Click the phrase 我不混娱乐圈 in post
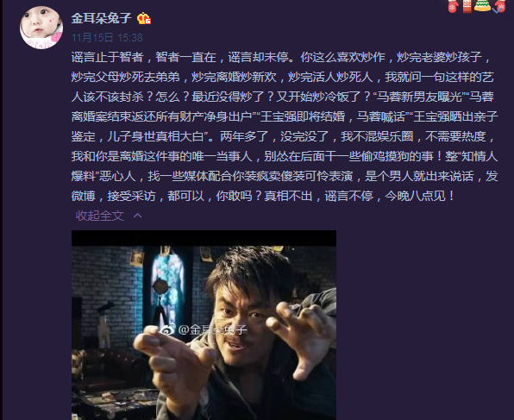This screenshot has width=514, height=420. [x=377, y=136]
